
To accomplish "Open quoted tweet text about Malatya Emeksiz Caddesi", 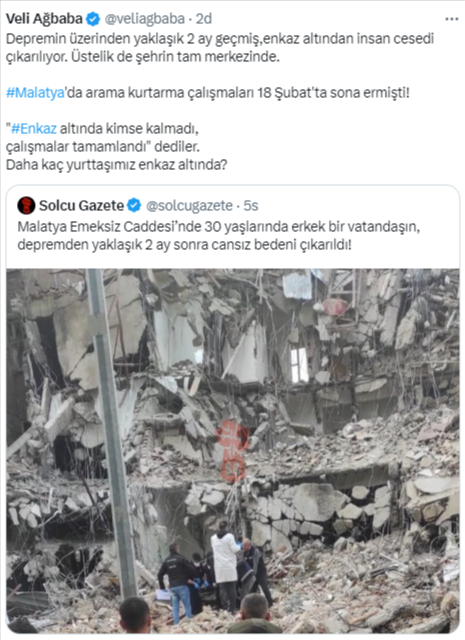I will coord(219,236).
